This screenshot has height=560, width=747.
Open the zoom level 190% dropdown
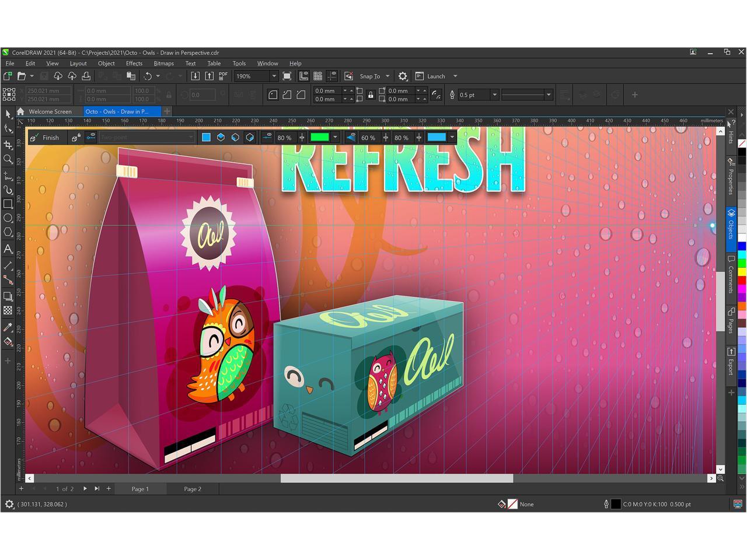(273, 76)
